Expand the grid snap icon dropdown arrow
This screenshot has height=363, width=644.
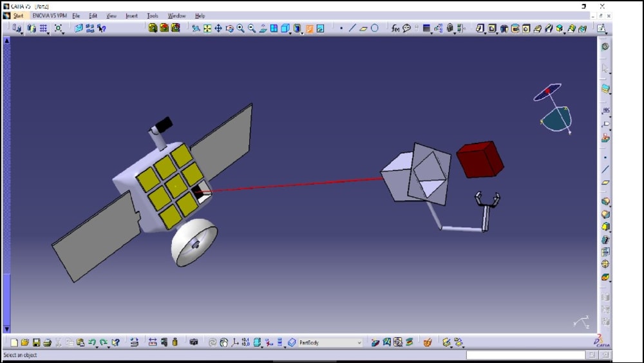48,32
